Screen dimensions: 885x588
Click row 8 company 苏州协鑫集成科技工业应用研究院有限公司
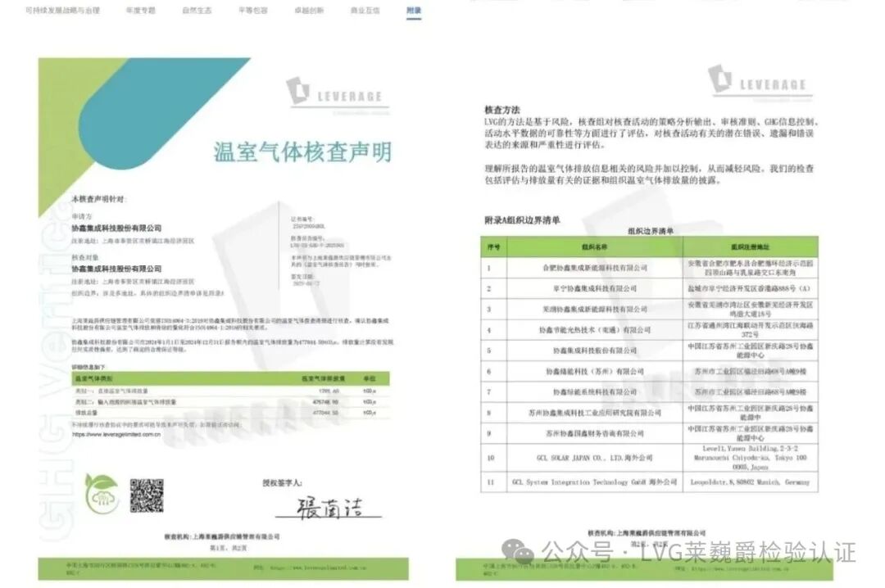point(595,413)
